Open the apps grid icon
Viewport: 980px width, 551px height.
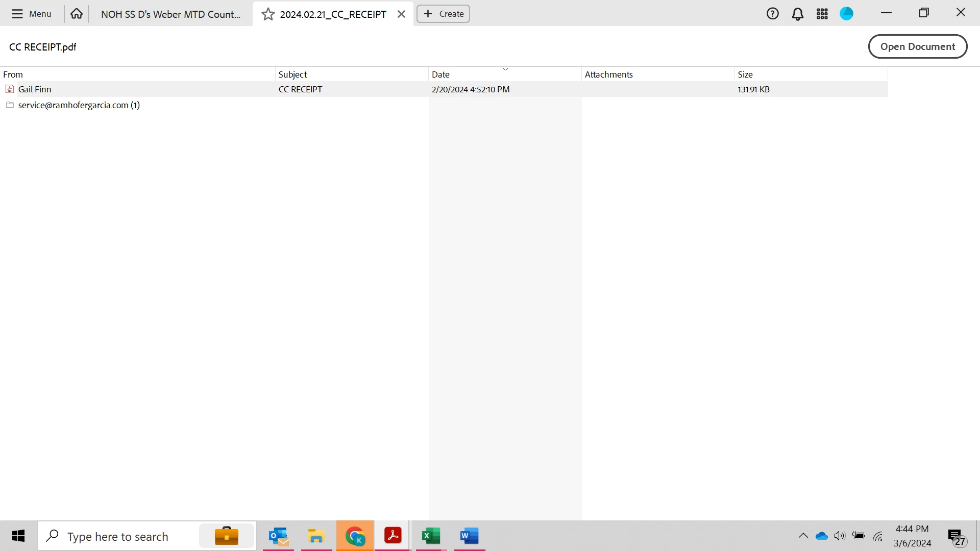(x=822, y=14)
